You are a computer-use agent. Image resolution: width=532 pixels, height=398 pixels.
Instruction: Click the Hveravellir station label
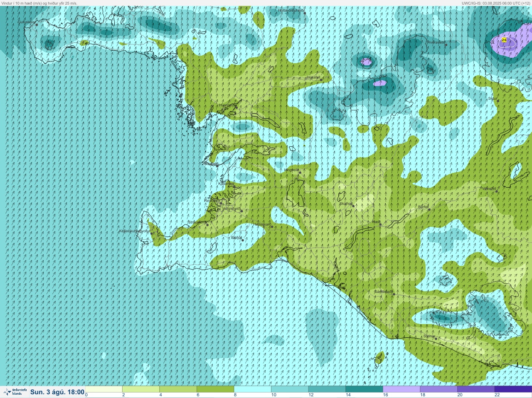point(436,42)
